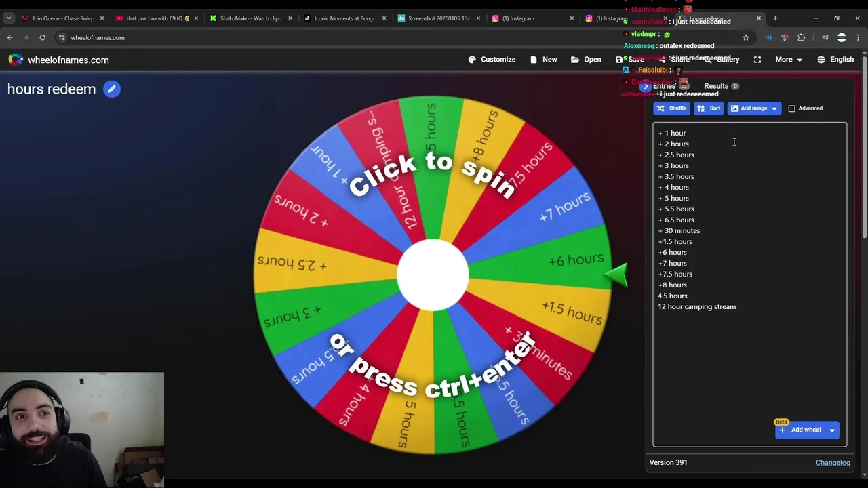Click the page vertical scrollbar
Viewport: 868px width, 488px height.
pyautogui.click(x=864, y=146)
